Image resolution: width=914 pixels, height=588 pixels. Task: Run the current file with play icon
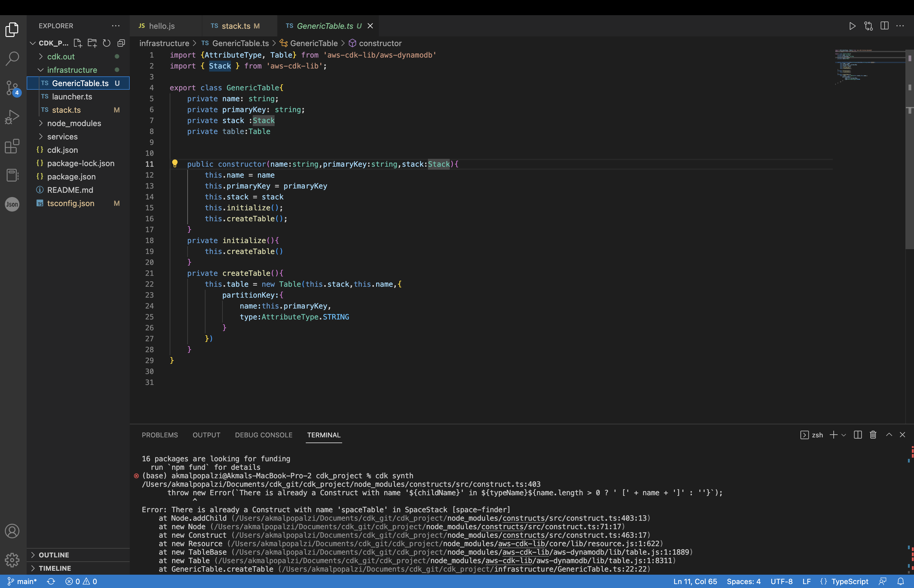point(852,26)
